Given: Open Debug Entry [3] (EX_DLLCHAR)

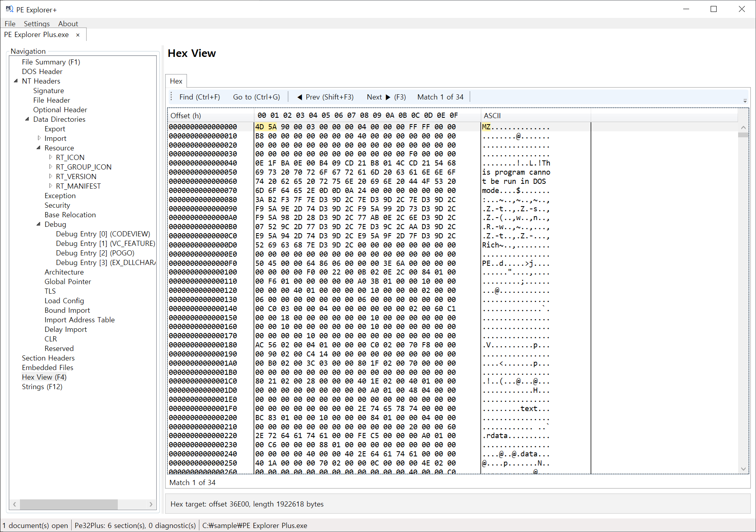Looking at the screenshot, I should tap(106, 263).
